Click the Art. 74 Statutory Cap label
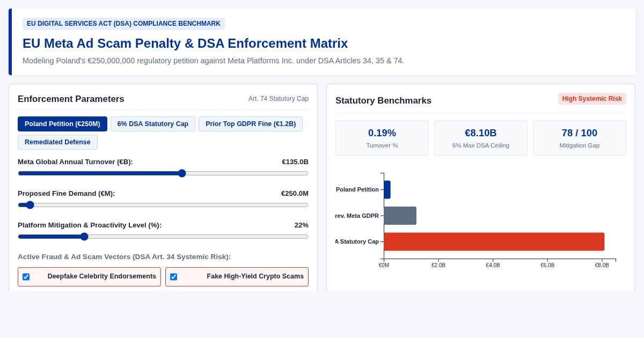Image resolution: width=644 pixels, height=338 pixels. [x=279, y=99]
